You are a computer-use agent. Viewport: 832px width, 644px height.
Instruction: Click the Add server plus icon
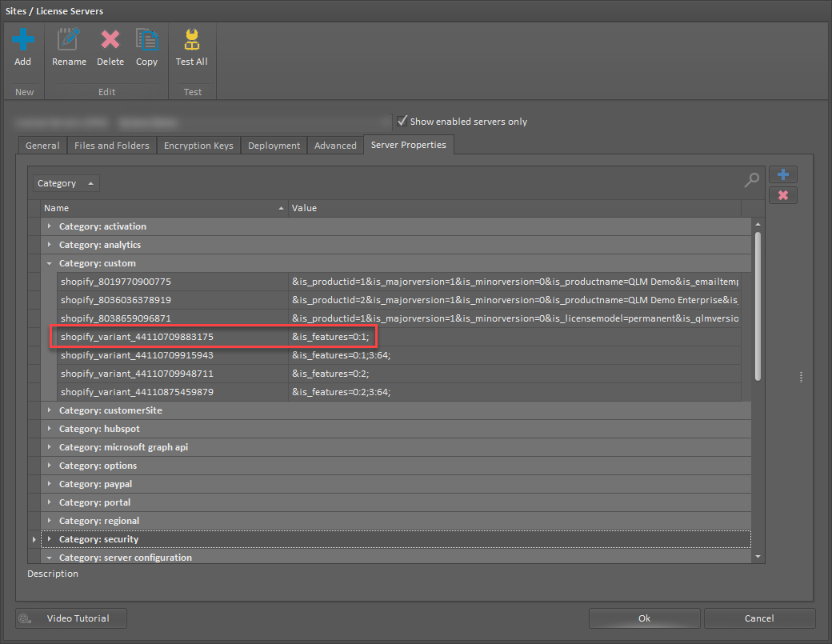[23, 40]
